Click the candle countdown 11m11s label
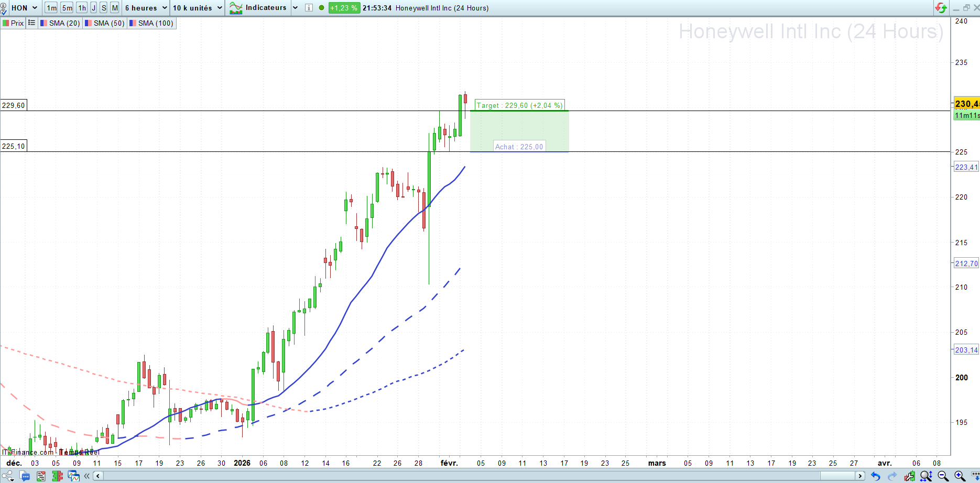 point(967,115)
